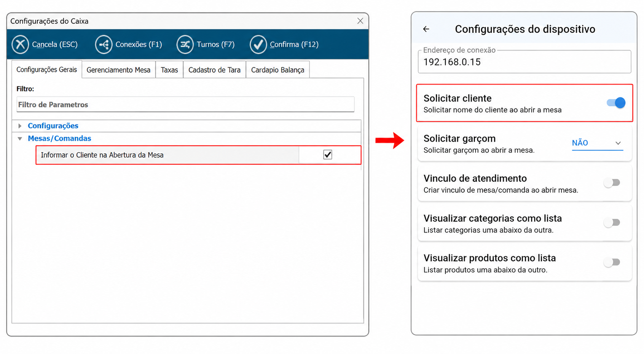Click the Conexões (F1) label
Screen dimensions: 644x354
139,45
